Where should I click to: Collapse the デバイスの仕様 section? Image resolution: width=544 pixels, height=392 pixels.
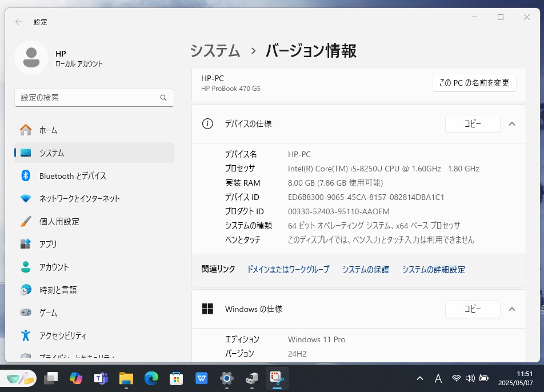point(512,124)
